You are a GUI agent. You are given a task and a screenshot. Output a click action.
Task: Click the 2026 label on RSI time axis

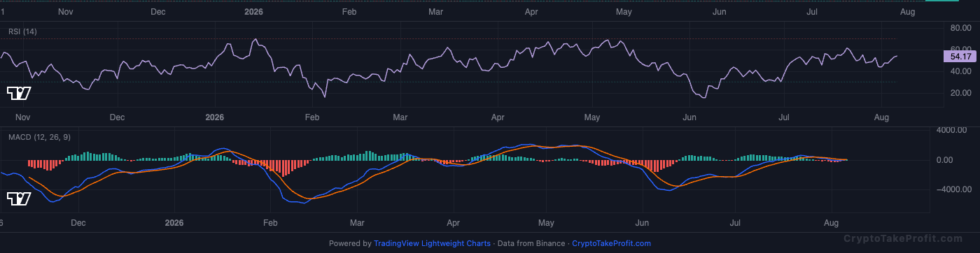coord(214,117)
